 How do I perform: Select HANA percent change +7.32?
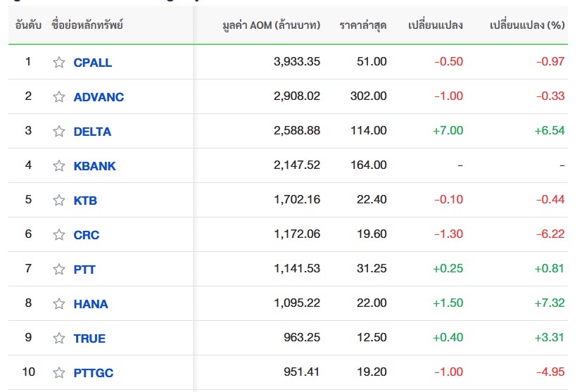(550, 303)
